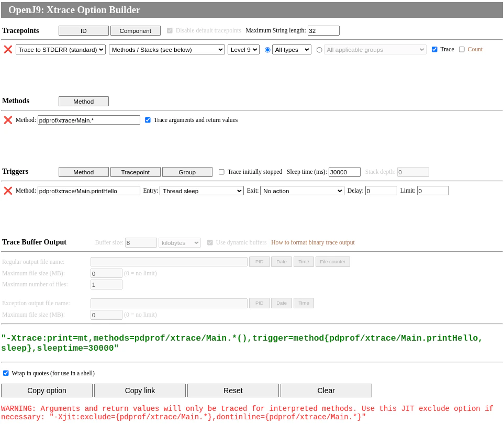504x424 pixels.
Task: Remove the STDERR tracepoint row via red X
Action: click(8, 50)
